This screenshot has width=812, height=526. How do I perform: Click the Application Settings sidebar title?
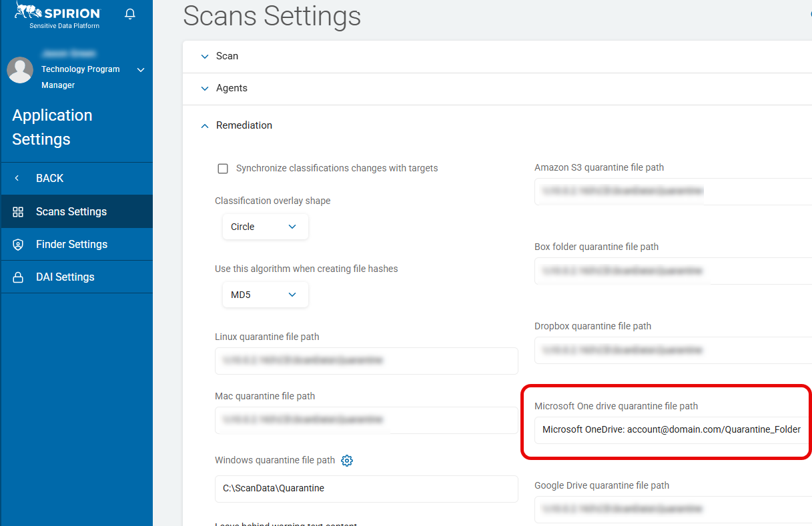pos(52,127)
